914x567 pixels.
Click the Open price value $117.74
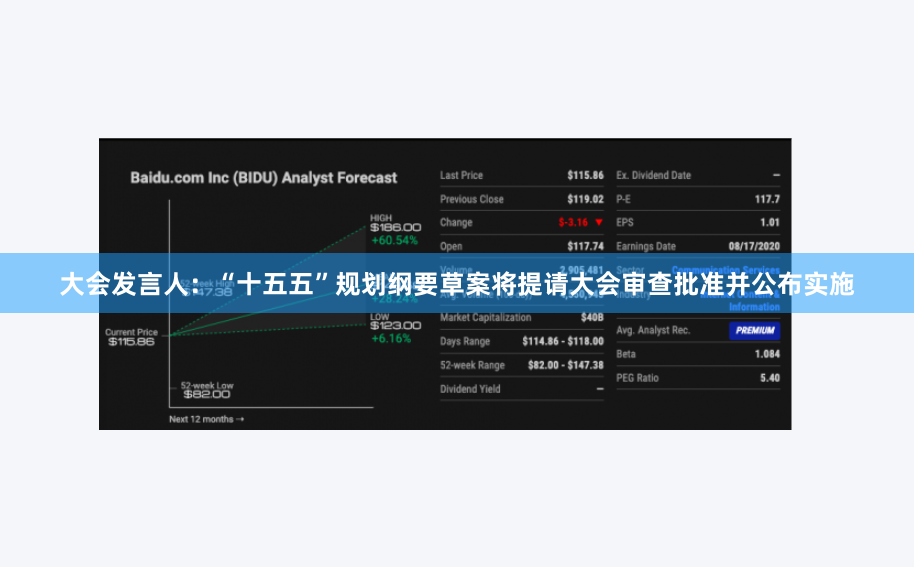coord(585,246)
